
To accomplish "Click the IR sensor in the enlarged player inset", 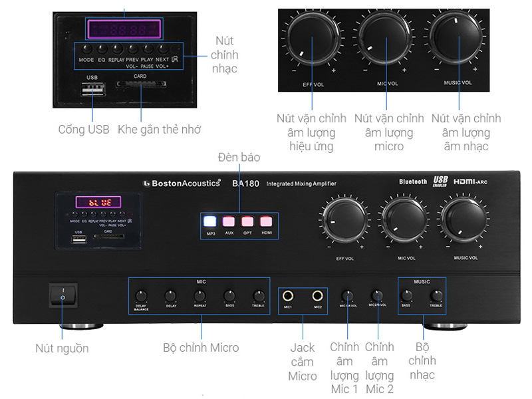I will pyautogui.click(x=176, y=49).
